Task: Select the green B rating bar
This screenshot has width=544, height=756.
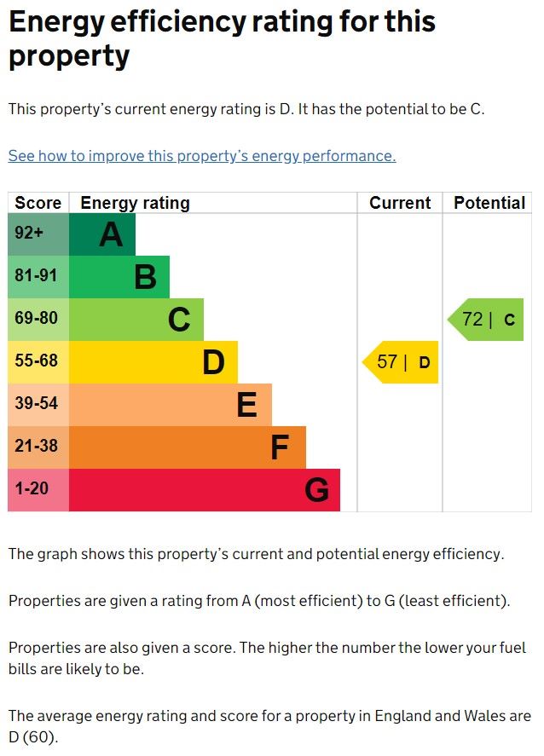Action: click(119, 277)
